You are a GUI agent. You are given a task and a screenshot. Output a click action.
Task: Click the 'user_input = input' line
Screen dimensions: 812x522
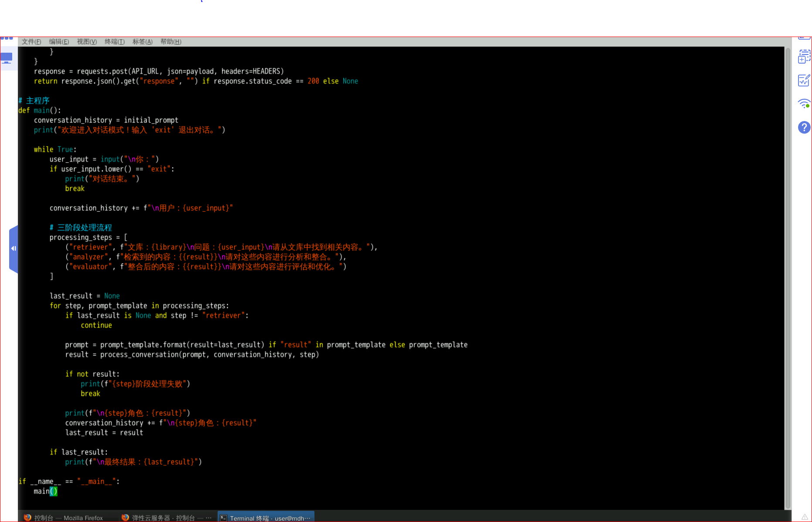click(x=104, y=159)
